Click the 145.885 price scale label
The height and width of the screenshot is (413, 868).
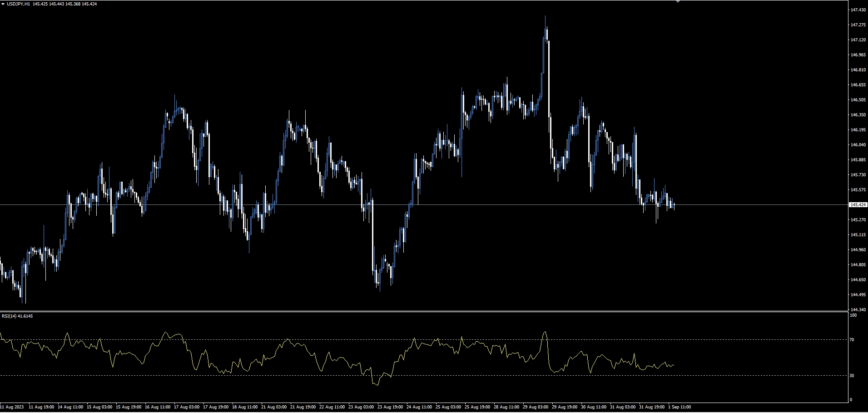coord(858,160)
